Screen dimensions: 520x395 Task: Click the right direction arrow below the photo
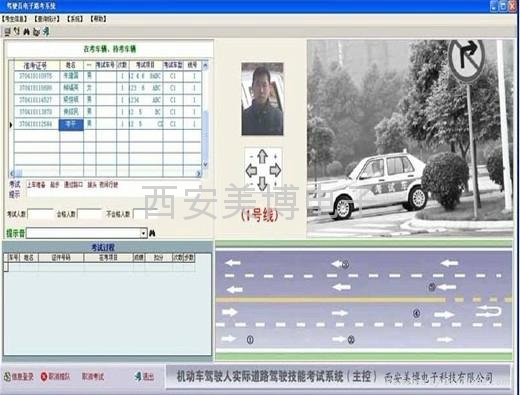(x=275, y=170)
